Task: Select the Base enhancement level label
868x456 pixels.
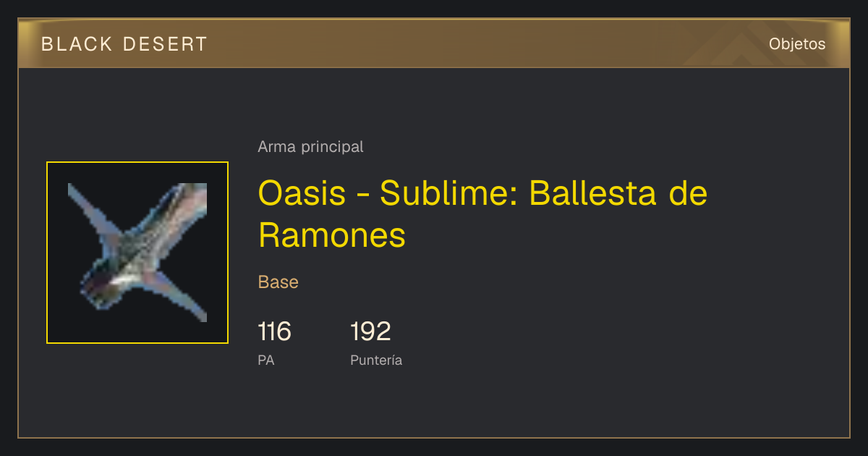Action: point(278,282)
